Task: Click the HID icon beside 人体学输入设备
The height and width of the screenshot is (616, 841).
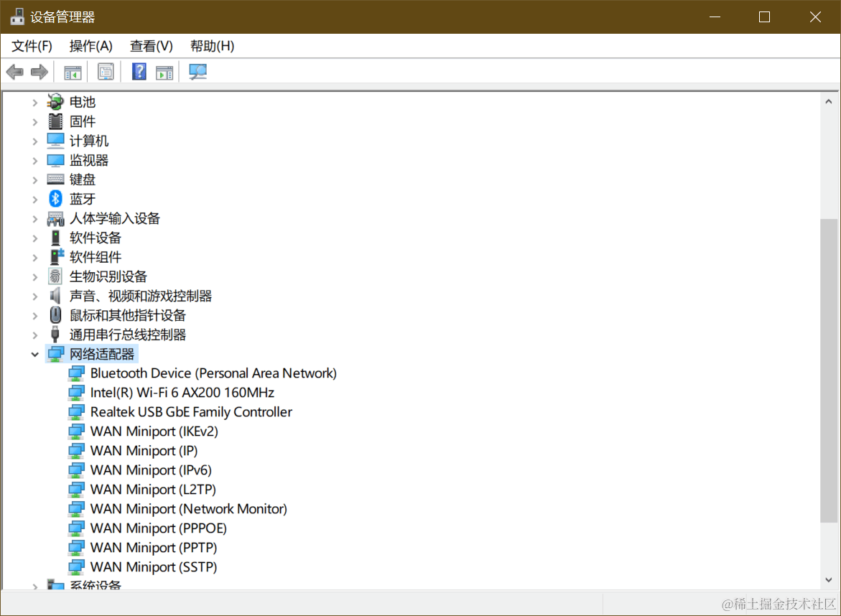Action: click(55, 218)
